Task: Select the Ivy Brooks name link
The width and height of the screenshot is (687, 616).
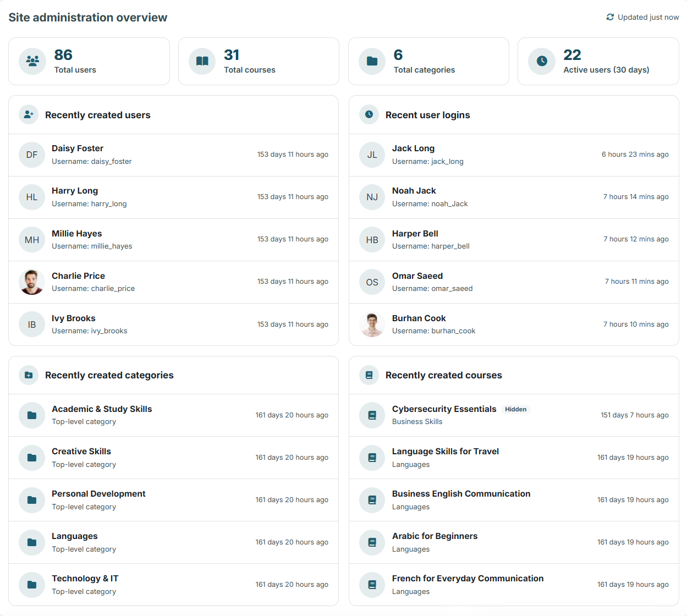Action: click(74, 318)
